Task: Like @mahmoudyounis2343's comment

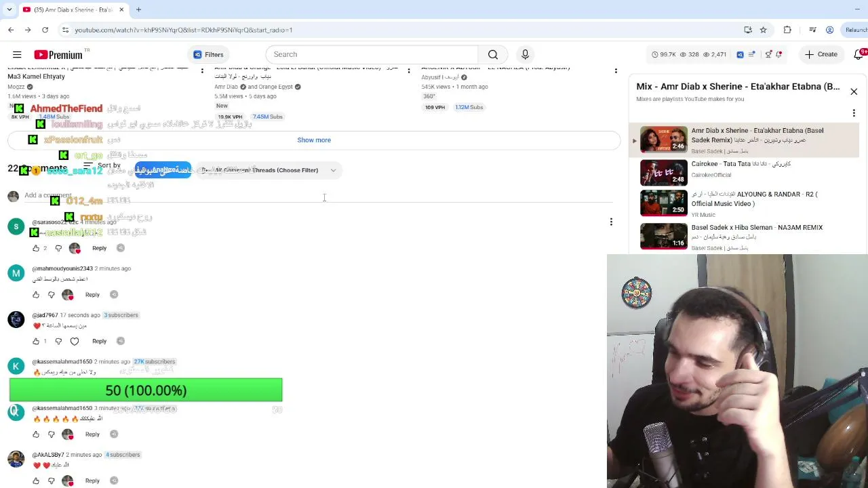Action: (x=36, y=295)
